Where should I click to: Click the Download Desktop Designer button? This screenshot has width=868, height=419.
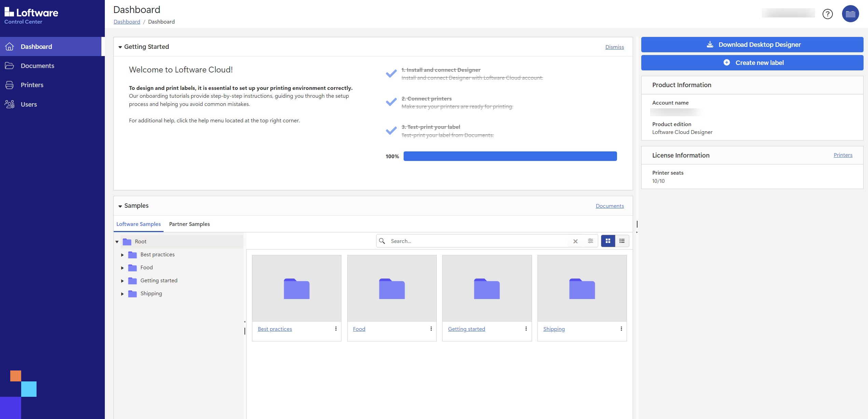point(752,45)
